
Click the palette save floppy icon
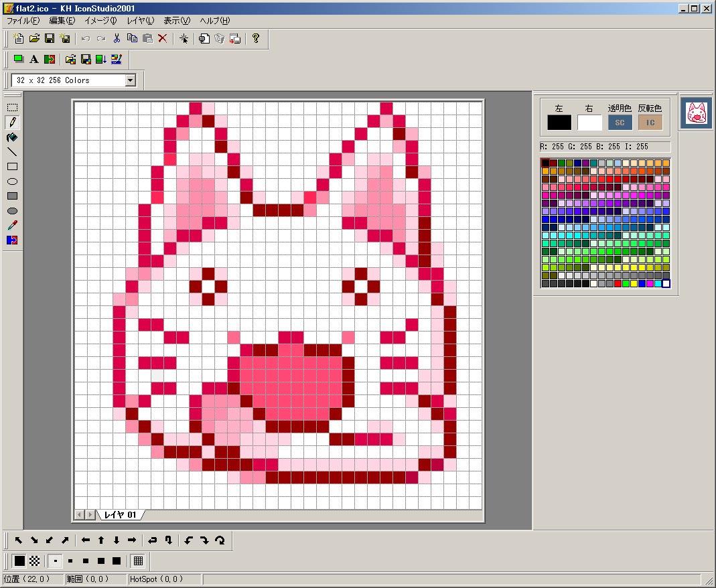click(x=85, y=59)
